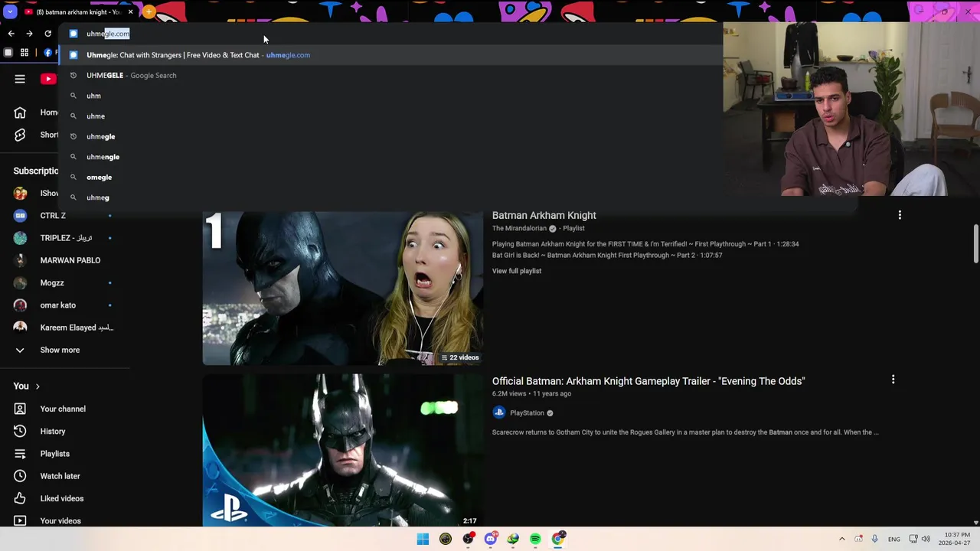Open Discord from the taskbar

pyautogui.click(x=491, y=540)
